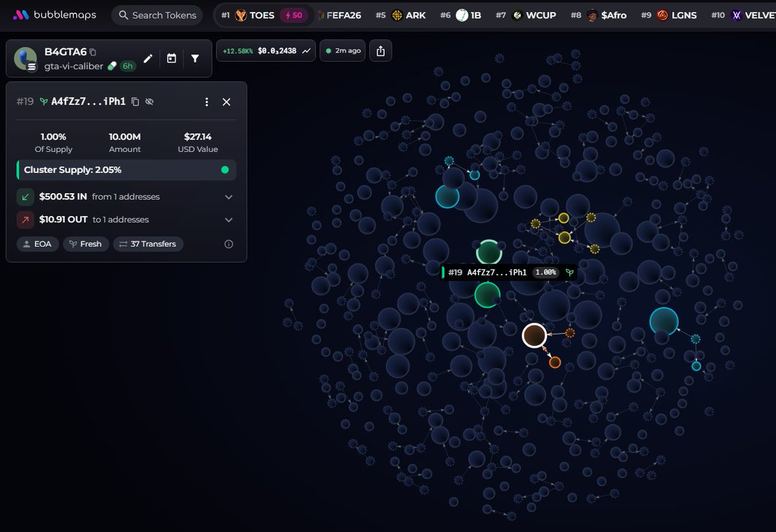Click the 1.00% Of Supply value

(x=53, y=137)
